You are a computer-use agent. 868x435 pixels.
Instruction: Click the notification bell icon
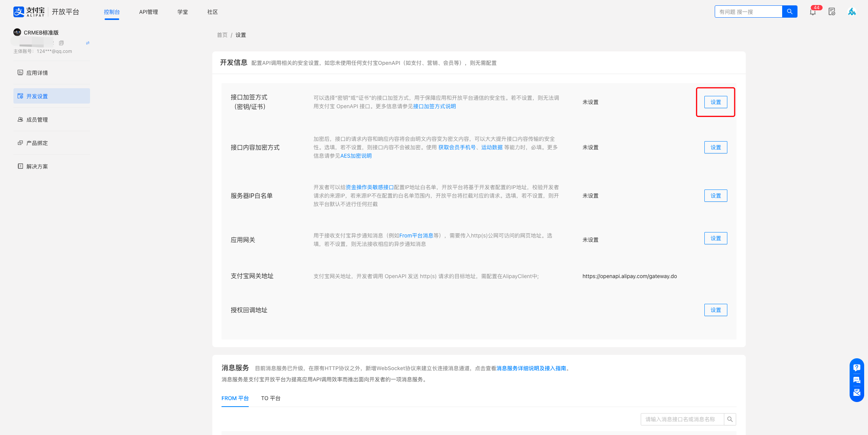(x=812, y=12)
